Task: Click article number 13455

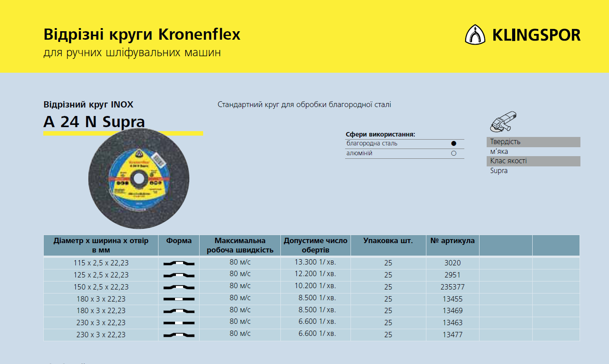Action: [453, 299]
